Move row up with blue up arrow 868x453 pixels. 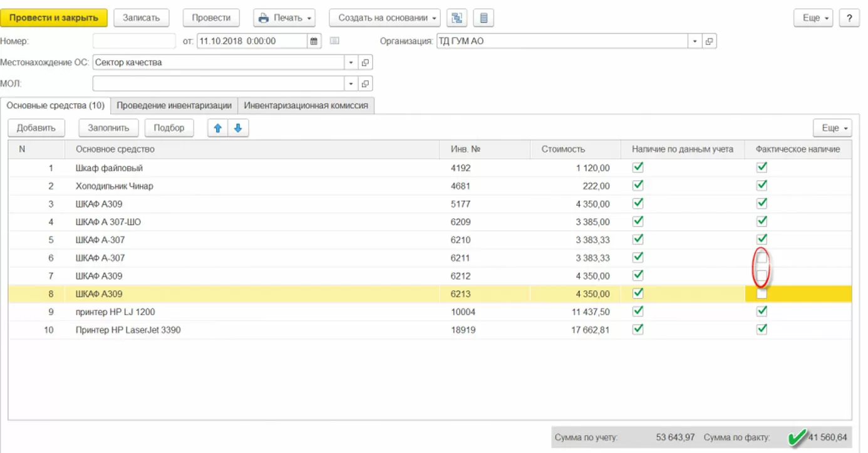(218, 128)
